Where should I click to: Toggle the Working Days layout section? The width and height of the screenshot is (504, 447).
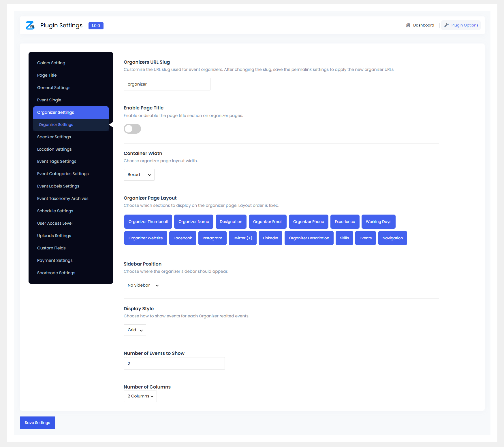379,221
